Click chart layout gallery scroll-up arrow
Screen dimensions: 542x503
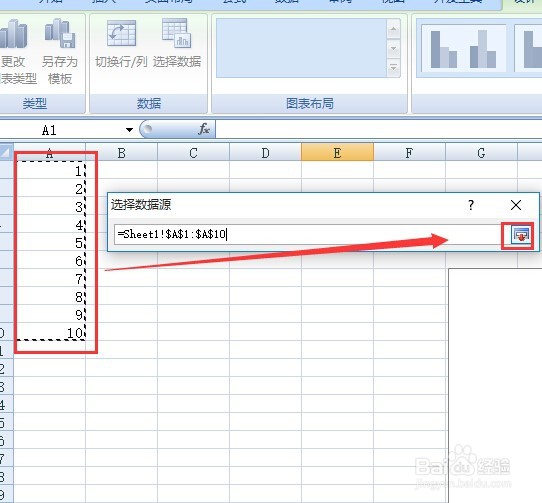393,29
